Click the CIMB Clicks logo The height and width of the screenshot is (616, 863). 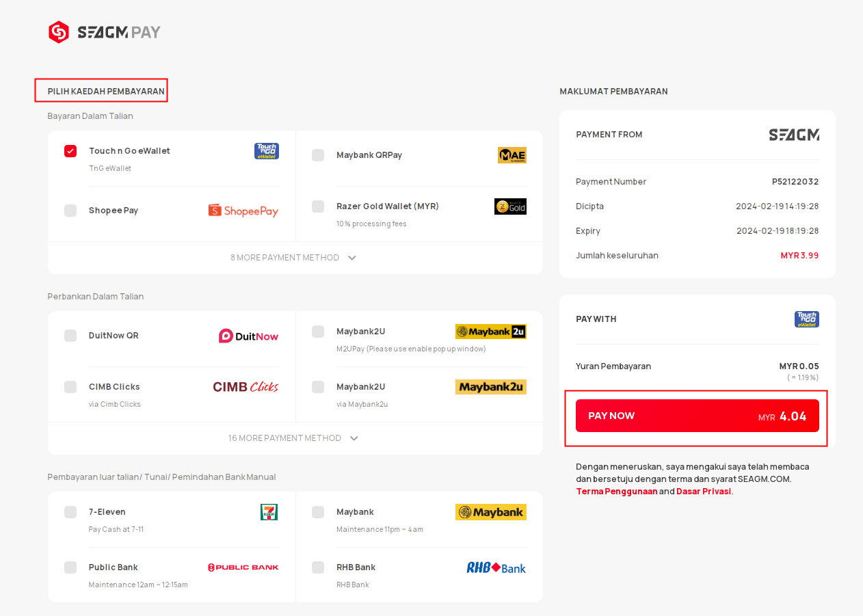point(246,387)
